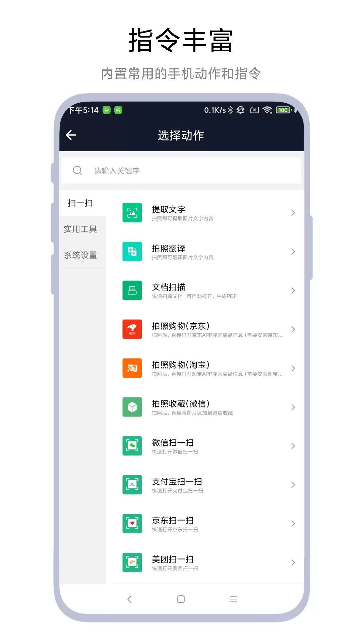
Task: Switch to the 实用工具 category tab
Action: click(x=80, y=229)
